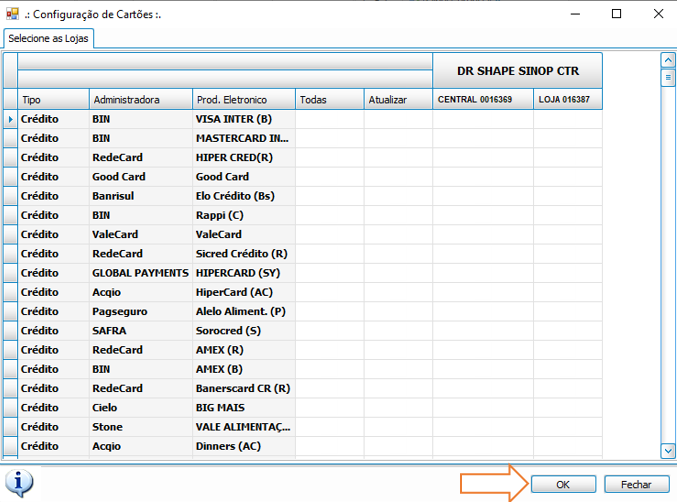Select the Selecione as Lojas tab

click(x=48, y=39)
